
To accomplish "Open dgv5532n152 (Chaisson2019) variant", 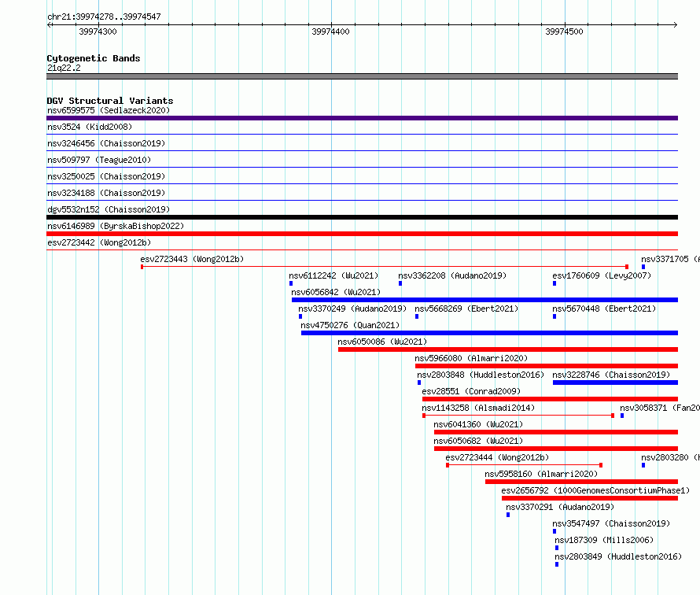I will [109, 209].
